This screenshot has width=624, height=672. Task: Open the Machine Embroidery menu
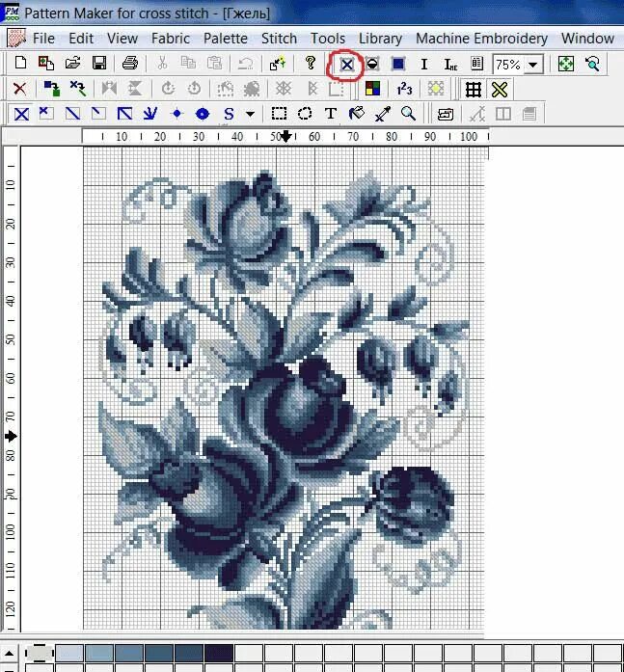coord(481,39)
